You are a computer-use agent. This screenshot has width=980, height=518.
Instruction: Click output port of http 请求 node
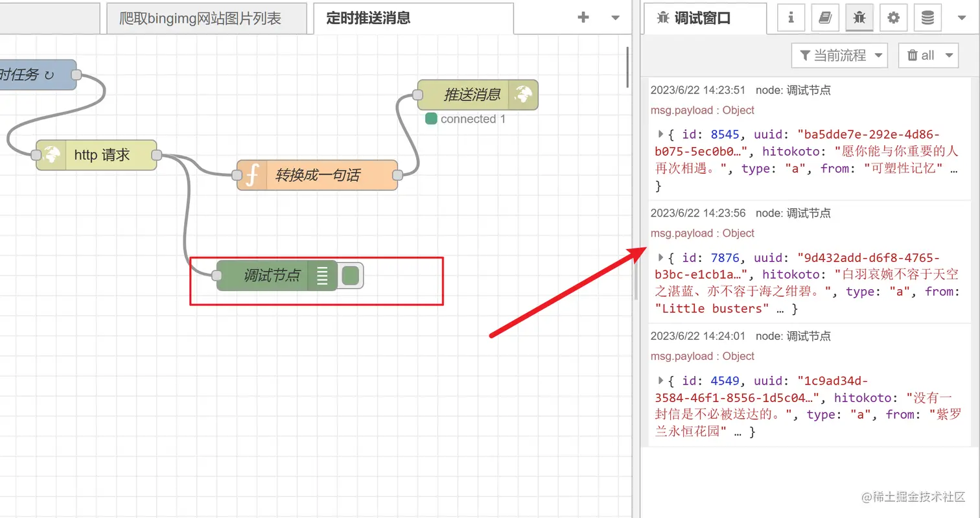(x=156, y=155)
